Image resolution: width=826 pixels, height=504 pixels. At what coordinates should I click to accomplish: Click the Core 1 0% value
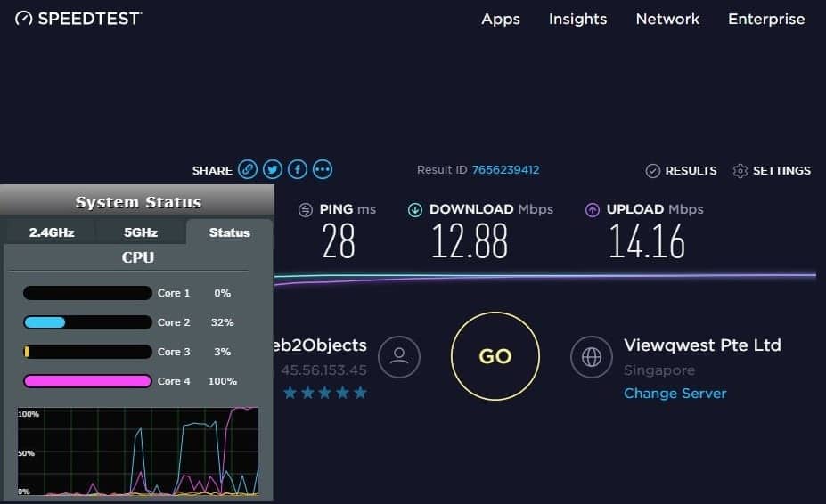pos(222,293)
